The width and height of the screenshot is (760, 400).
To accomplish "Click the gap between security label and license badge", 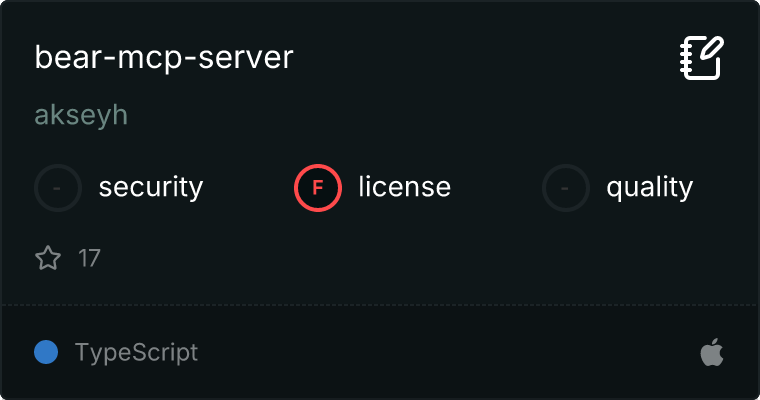I will (x=248, y=187).
